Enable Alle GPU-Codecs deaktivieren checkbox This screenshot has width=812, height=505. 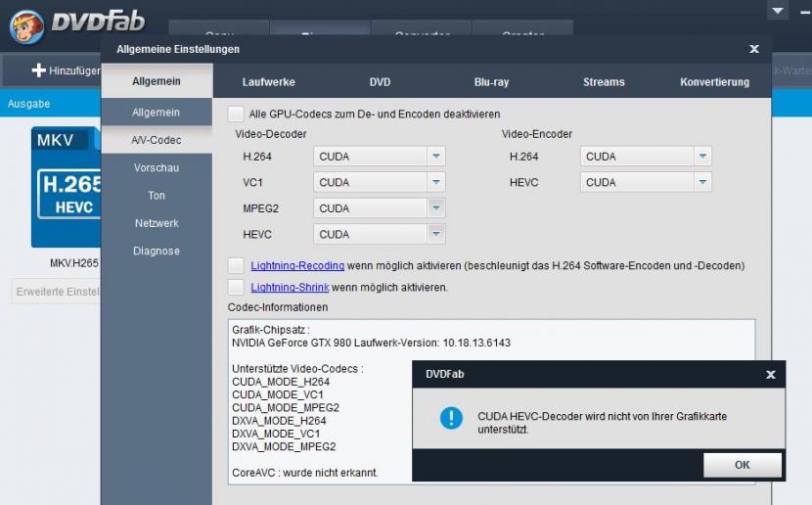coord(236,115)
